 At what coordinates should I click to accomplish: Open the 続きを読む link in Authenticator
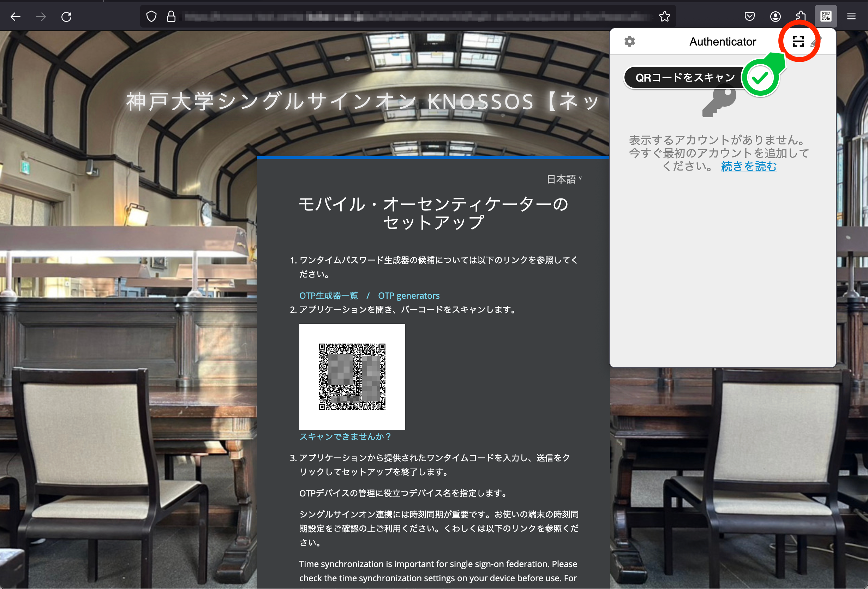coord(748,166)
